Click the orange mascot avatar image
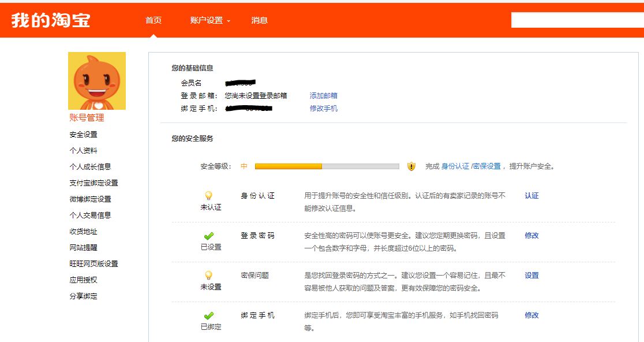Screen dimensions: 644x342 point(97,80)
